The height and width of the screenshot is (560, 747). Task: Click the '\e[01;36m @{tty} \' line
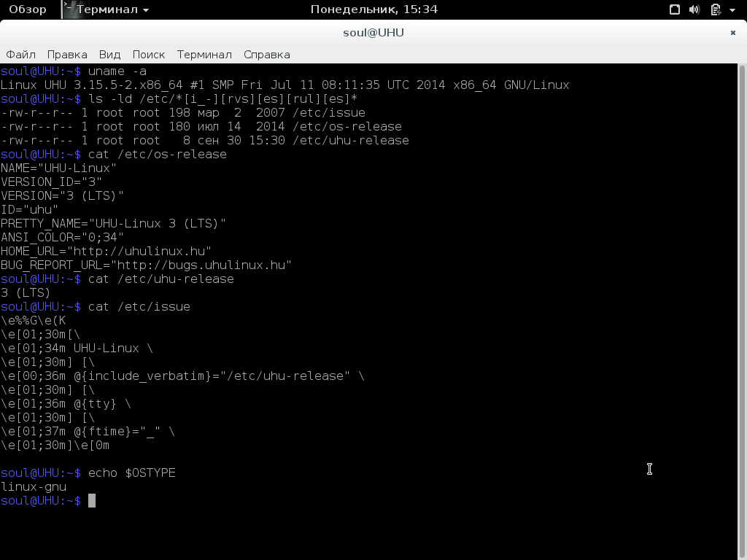[66, 403]
